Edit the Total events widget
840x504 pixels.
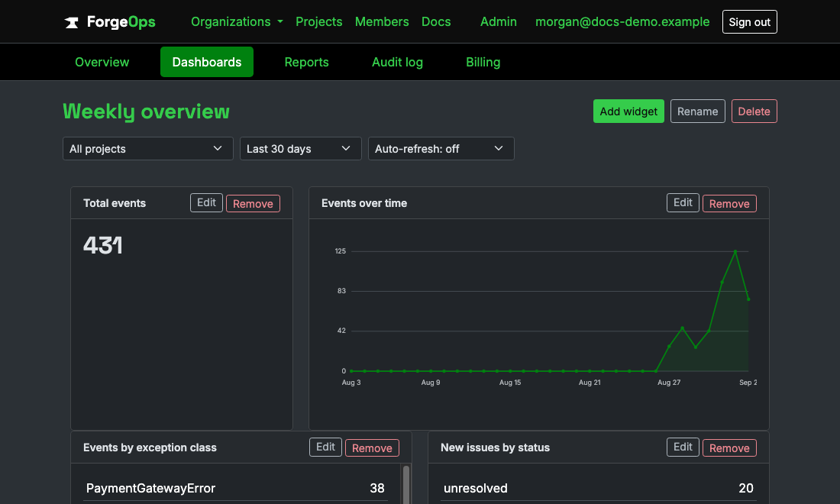coord(206,203)
